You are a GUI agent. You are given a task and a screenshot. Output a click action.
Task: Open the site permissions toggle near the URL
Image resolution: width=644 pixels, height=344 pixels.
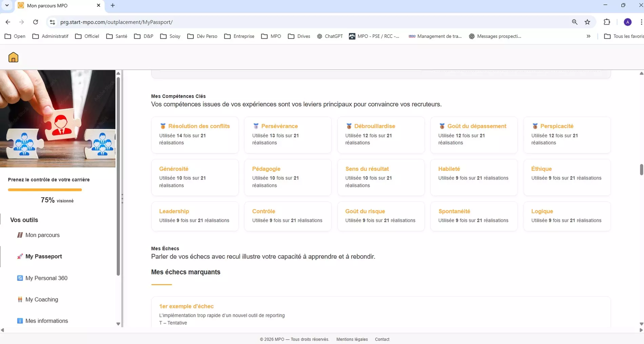pyautogui.click(x=52, y=22)
